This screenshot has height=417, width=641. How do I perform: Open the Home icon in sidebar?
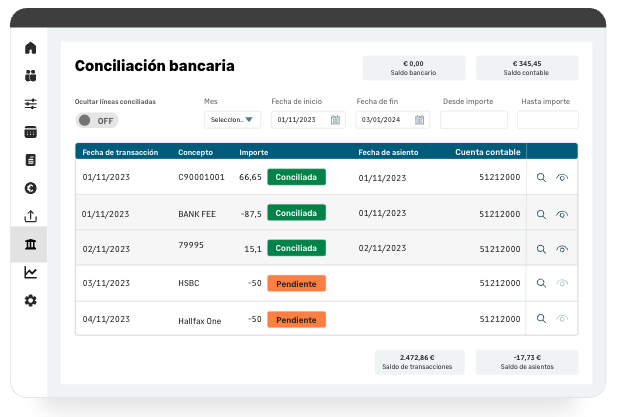click(x=31, y=48)
